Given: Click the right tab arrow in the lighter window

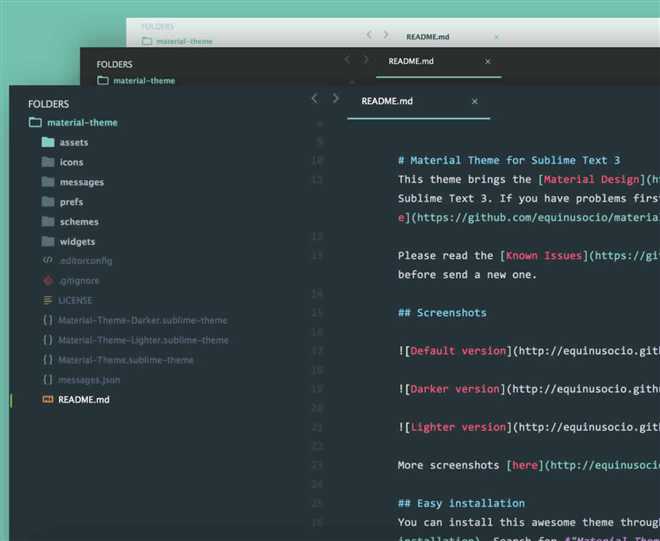Looking at the screenshot, I should [386, 35].
